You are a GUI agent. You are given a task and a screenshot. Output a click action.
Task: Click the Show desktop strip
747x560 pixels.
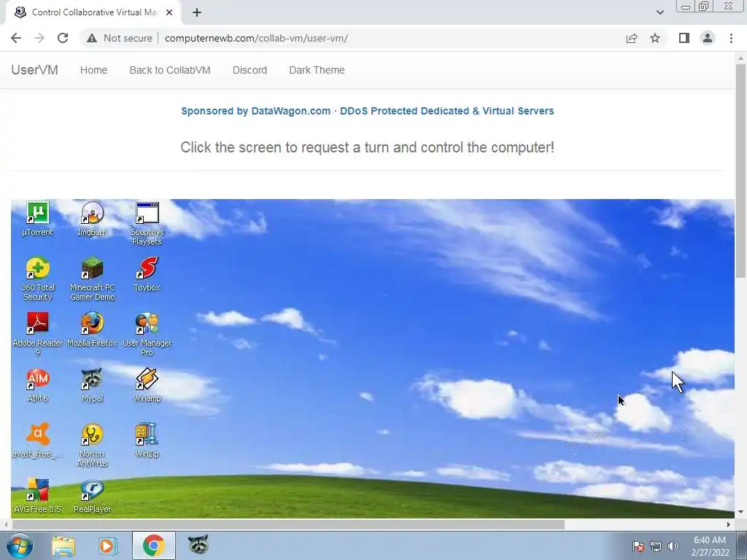click(x=742, y=545)
